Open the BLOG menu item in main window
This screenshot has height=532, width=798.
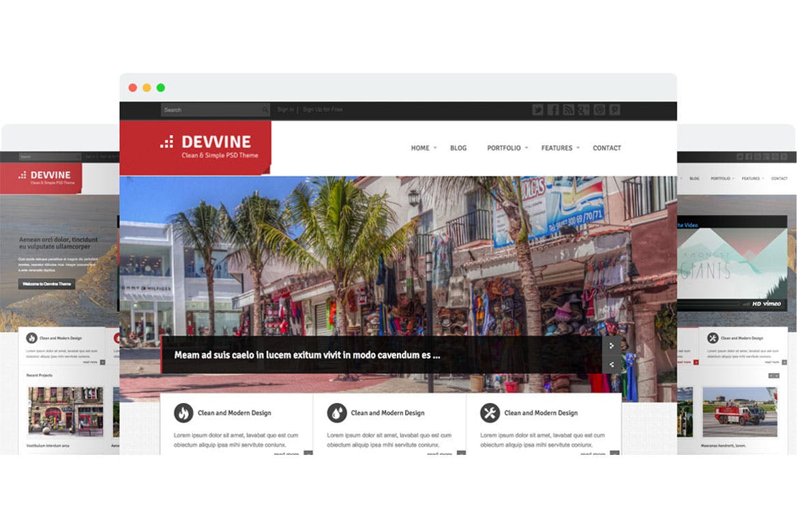(458, 148)
